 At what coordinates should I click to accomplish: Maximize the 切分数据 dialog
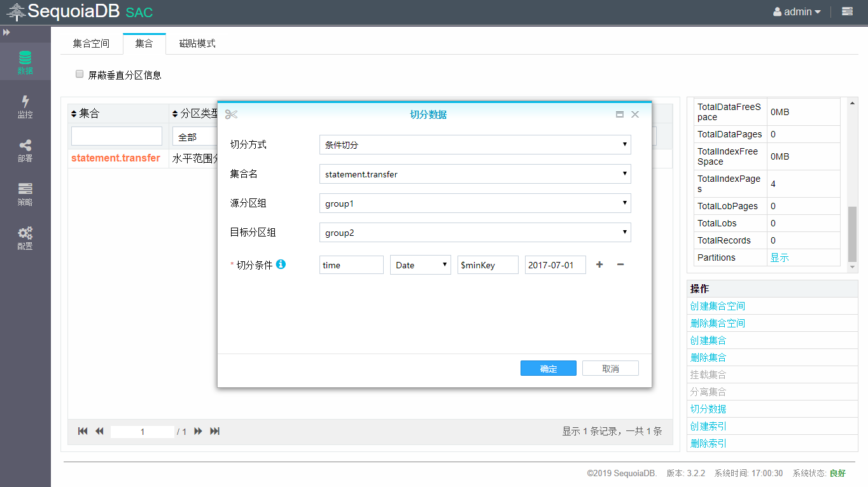620,114
